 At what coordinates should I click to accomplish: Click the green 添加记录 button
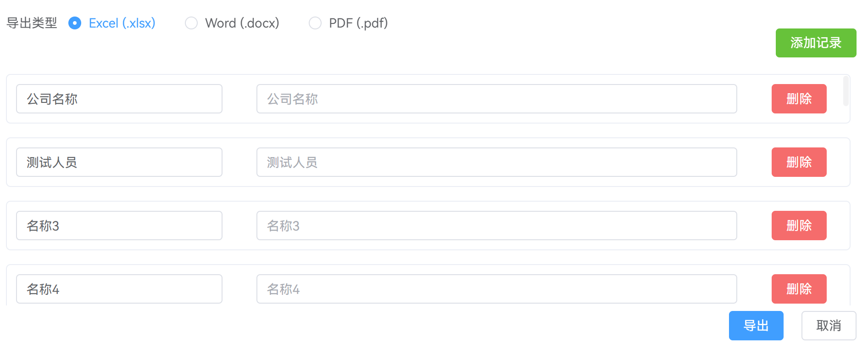(815, 43)
